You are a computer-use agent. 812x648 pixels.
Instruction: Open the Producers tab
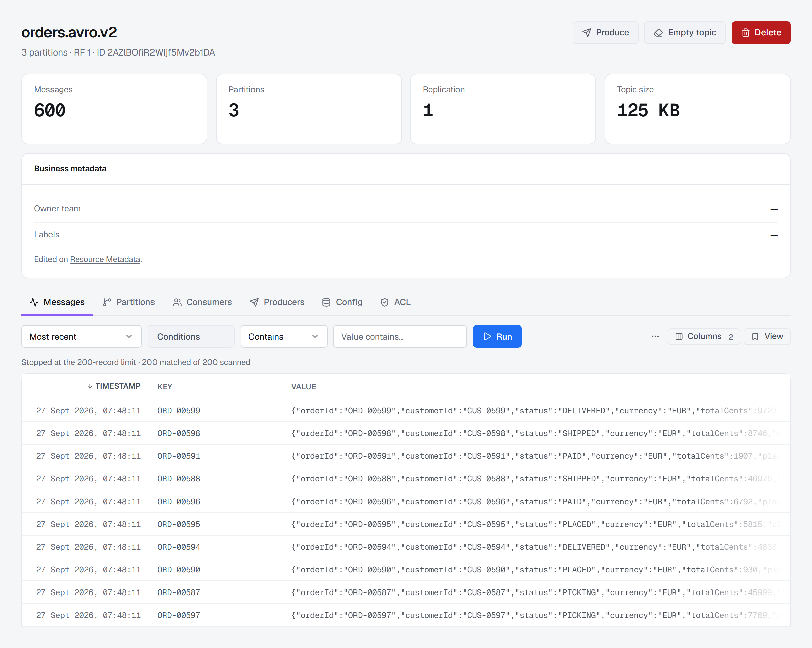277,302
